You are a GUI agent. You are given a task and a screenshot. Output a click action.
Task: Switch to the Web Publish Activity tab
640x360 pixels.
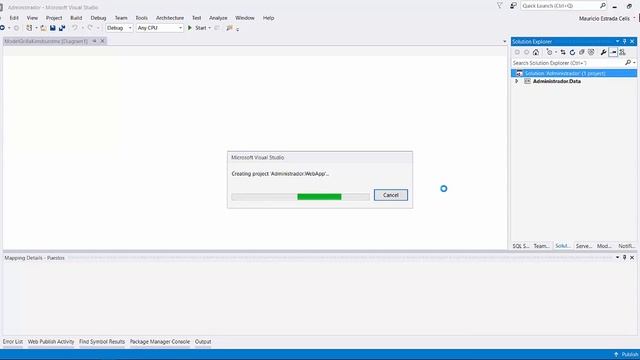coord(51,342)
